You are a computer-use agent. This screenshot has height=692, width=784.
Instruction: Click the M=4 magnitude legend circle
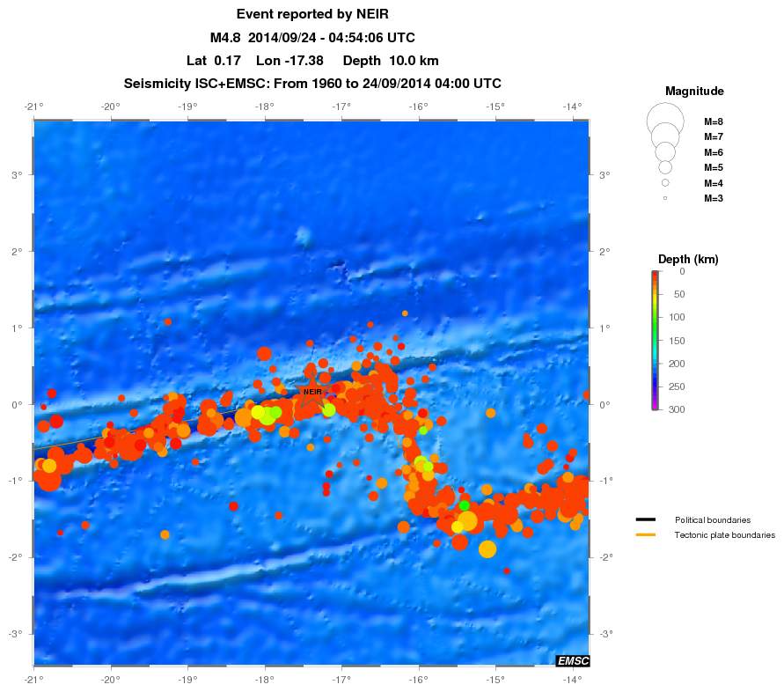[x=665, y=183]
